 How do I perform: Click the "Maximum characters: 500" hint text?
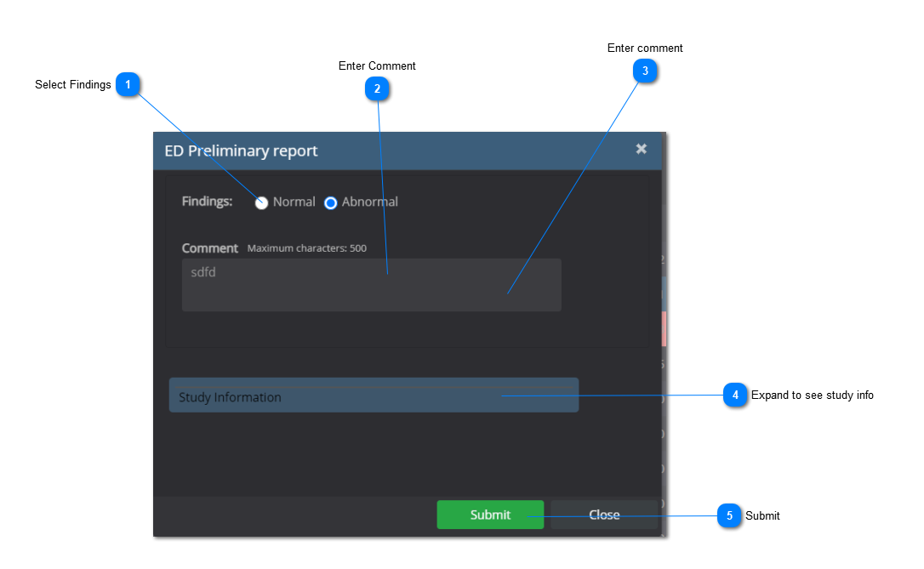point(306,249)
